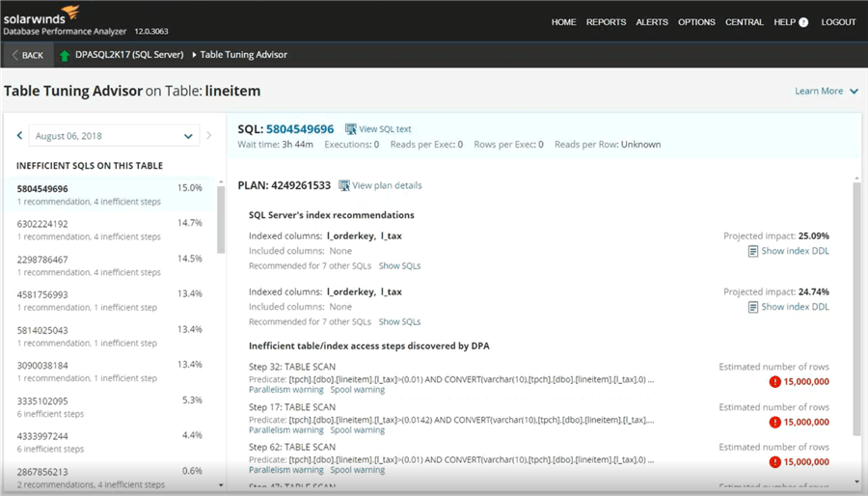The width and height of the screenshot is (868, 496).
Task: Click the second Show index DDL document icon
Action: pos(753,308)
